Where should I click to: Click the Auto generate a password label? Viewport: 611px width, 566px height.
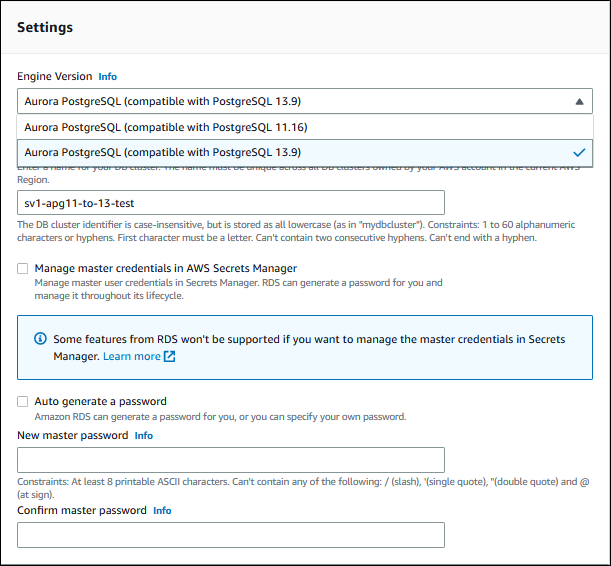(x=100, y=401)
